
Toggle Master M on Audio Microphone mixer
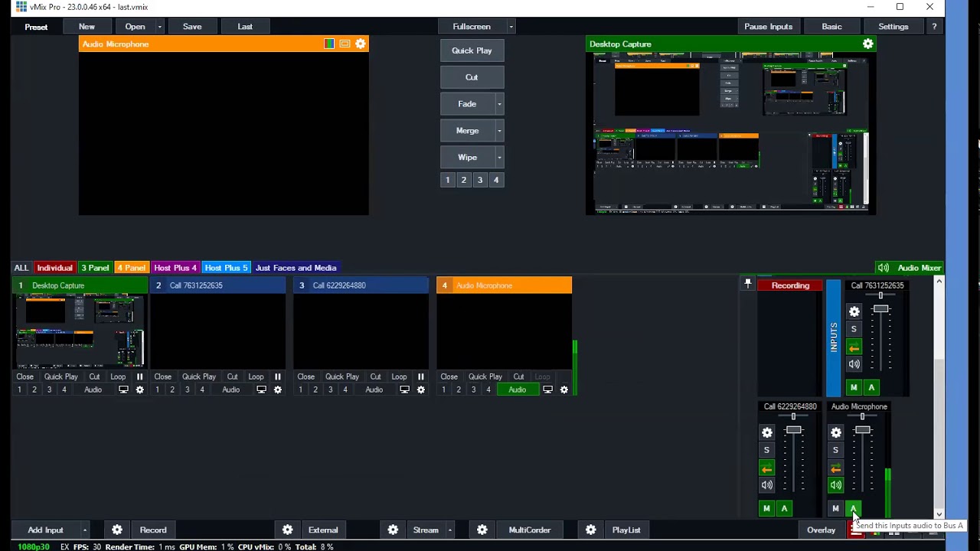(x=835, y=508)
